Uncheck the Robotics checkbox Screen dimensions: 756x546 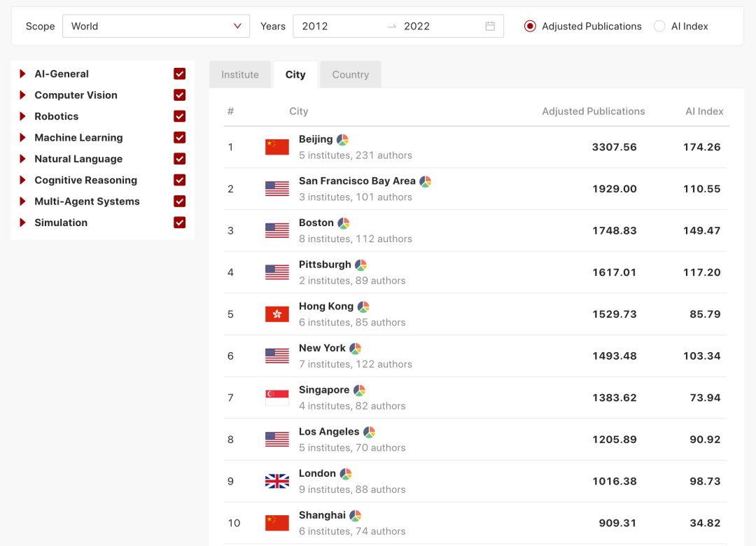coord(179,116)
